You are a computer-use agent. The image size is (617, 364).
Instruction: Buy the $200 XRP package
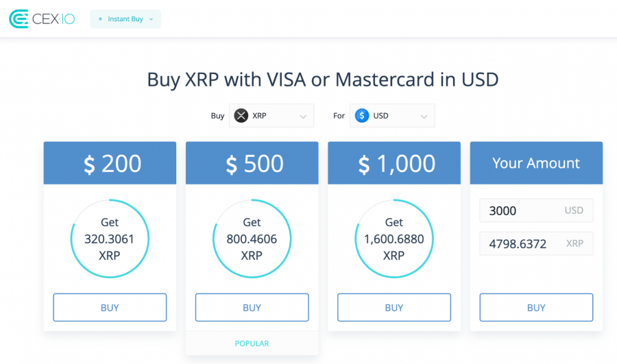coord(110,307)
